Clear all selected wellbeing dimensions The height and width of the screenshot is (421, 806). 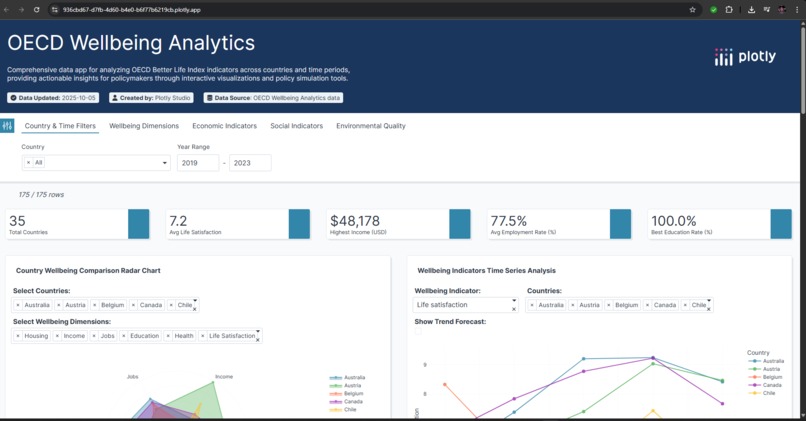point(258,340)
